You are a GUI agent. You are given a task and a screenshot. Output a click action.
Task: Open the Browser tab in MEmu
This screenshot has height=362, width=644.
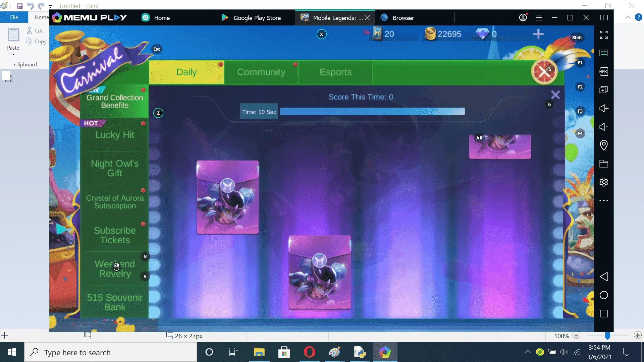point(397,18)
